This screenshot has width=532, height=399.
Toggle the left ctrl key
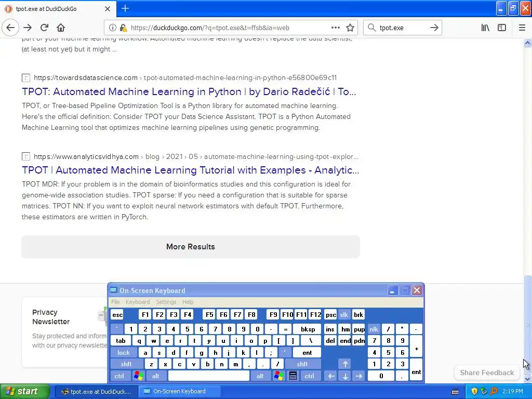119,376
